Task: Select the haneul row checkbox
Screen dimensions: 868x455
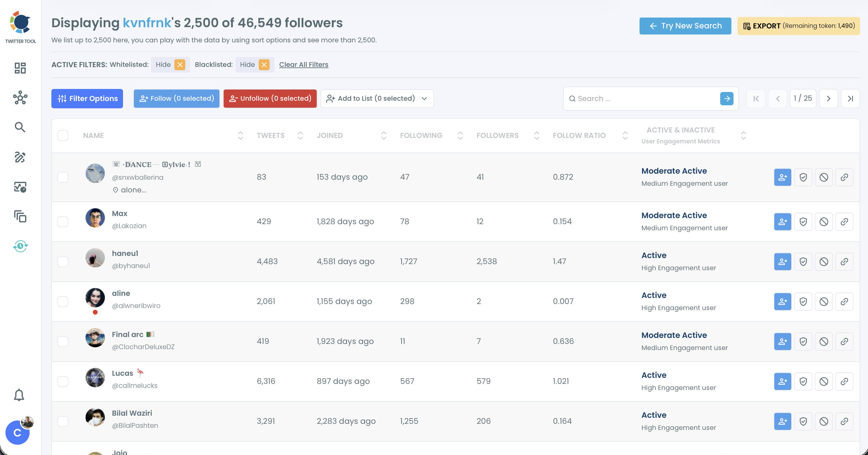Action: point(63,261)
